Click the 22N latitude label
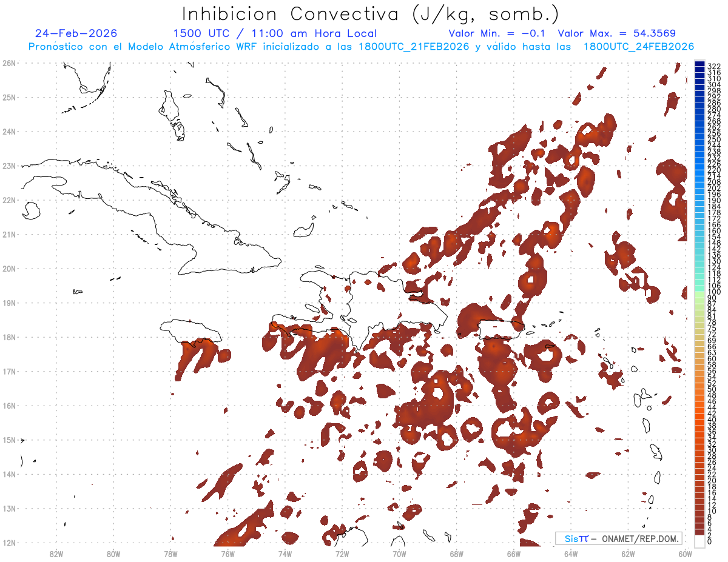 coord(9,200)
